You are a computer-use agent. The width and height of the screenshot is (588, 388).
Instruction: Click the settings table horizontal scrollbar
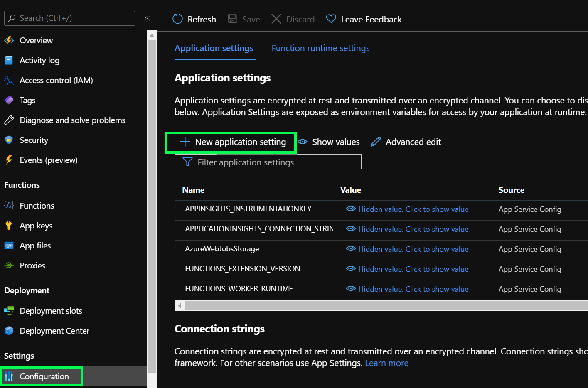[386, 305]
